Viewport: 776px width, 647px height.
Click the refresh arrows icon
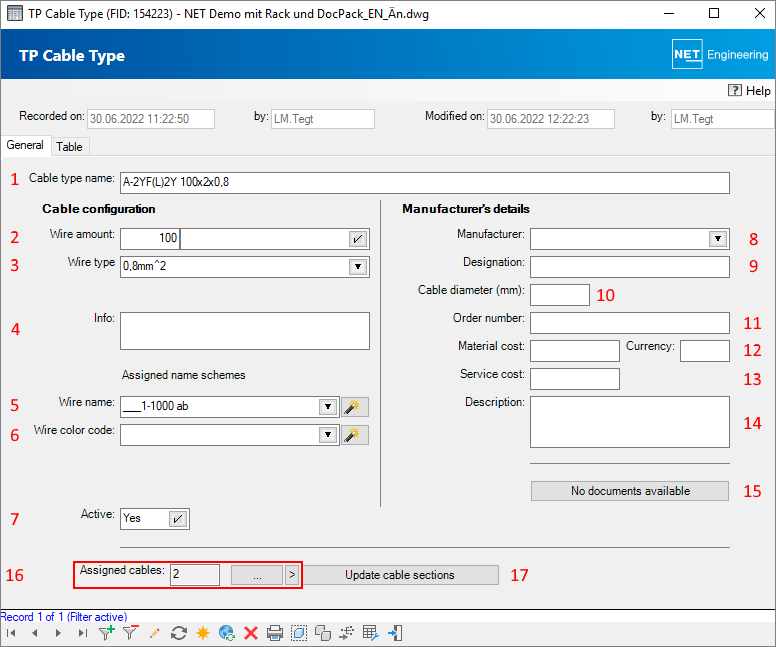pos(179,633)
